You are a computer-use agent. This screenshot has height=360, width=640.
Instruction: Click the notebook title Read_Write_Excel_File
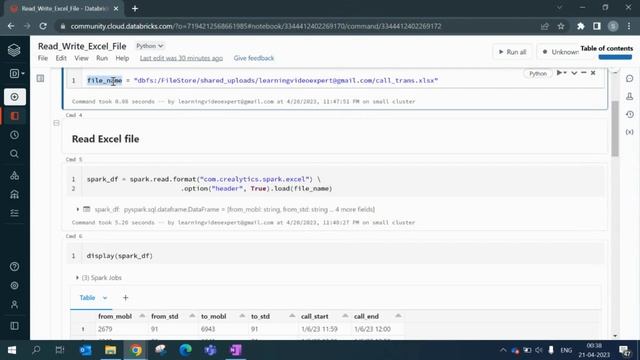(x=82, y=46)
